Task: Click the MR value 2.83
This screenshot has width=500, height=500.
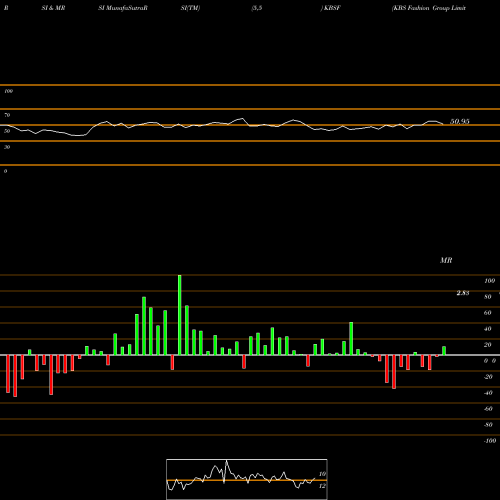Action: coord(463,293)
